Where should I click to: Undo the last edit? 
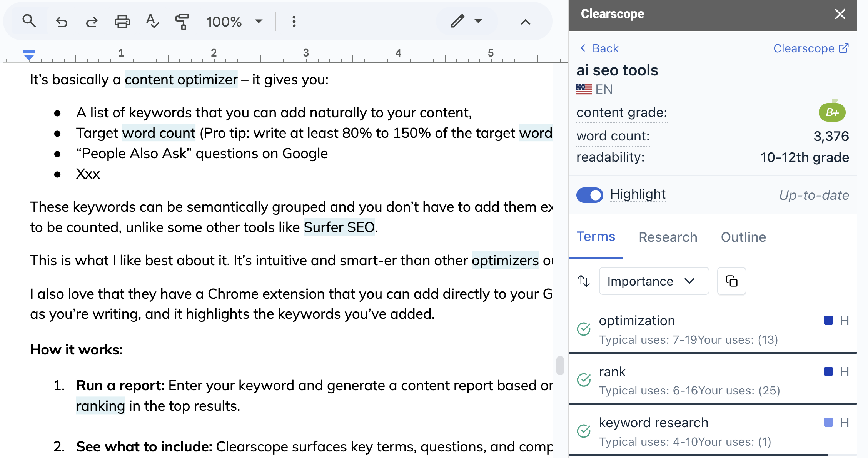[61, 21]
